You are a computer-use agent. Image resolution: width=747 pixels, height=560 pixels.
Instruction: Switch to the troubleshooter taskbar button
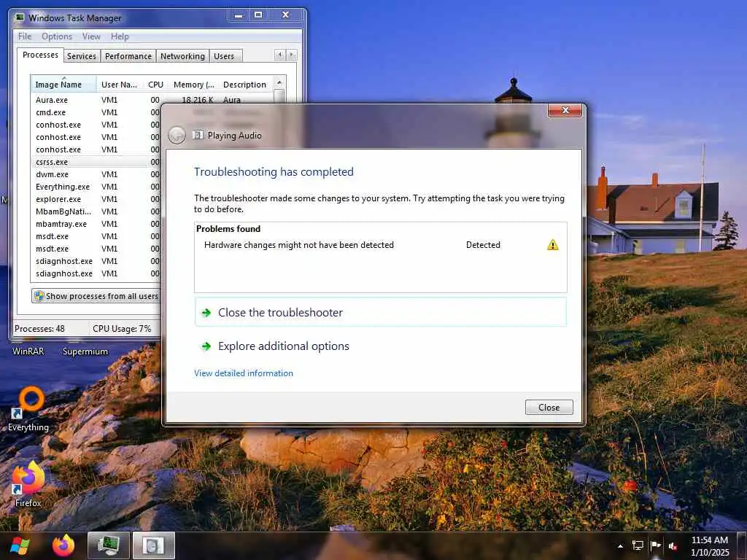click(x=153, y=545)
